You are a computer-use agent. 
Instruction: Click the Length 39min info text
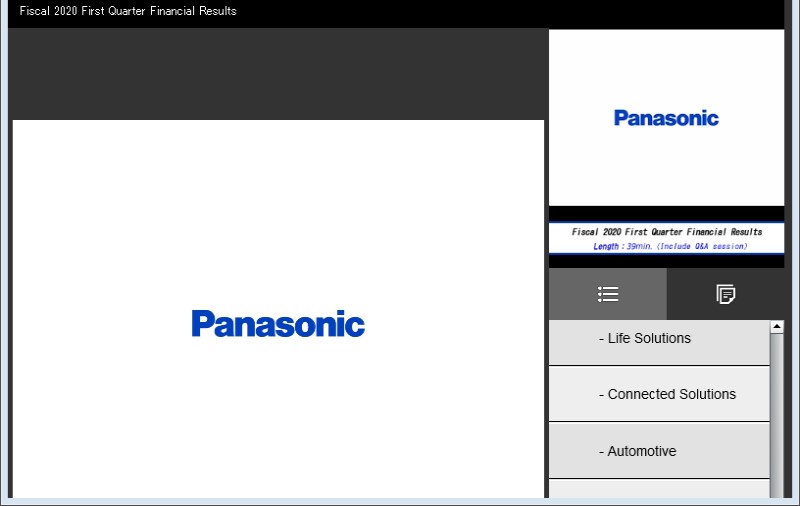tap(670, 246)
